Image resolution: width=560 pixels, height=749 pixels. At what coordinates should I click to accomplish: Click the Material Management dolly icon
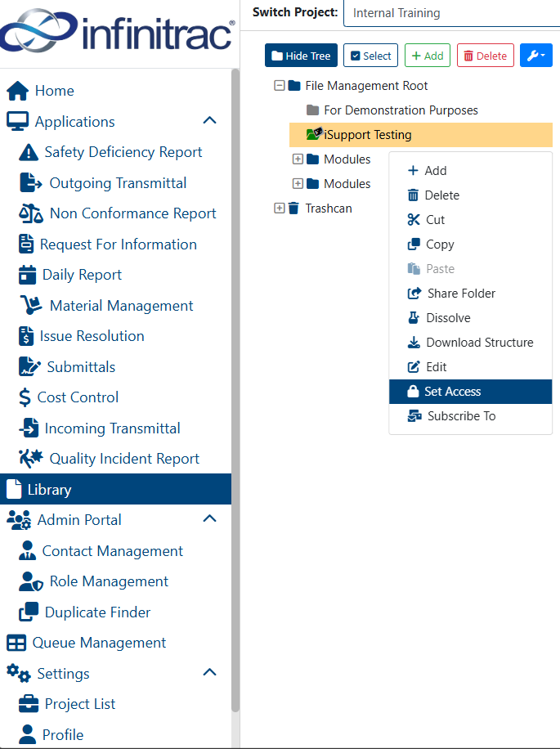31,305
